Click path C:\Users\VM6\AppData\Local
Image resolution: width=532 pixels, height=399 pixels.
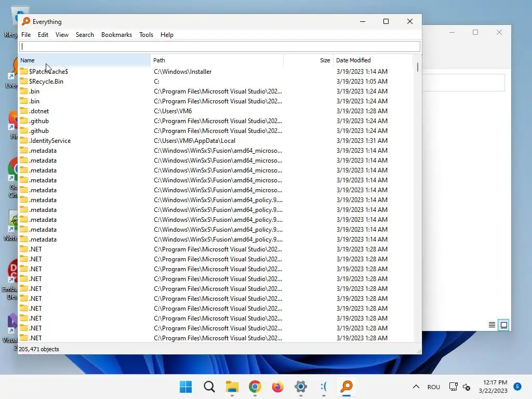[x=194, y=140]
